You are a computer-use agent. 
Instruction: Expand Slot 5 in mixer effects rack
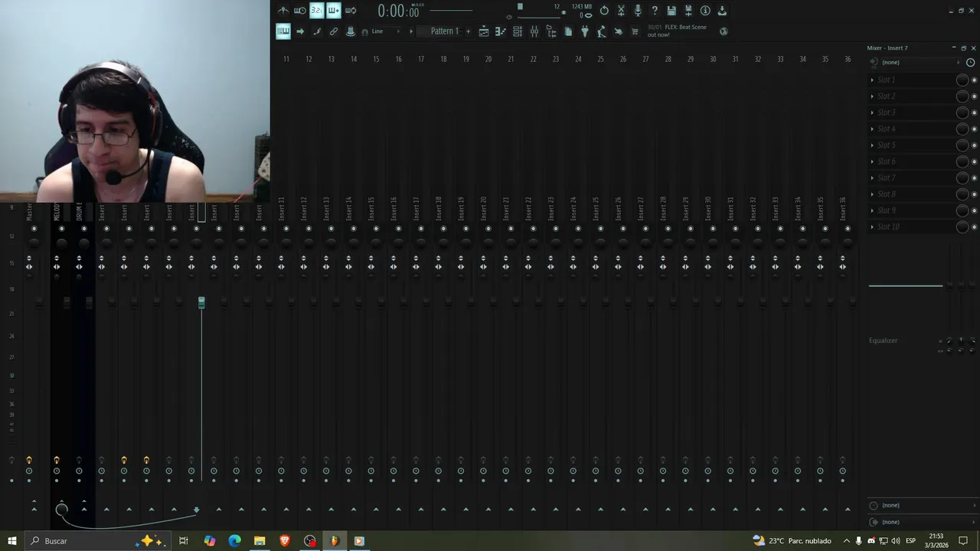coord(872,145)
